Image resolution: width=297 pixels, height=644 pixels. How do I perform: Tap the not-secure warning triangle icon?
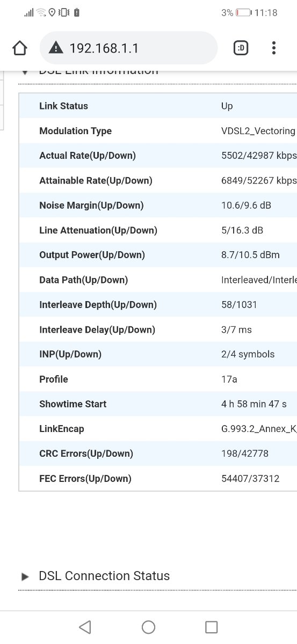56,48
